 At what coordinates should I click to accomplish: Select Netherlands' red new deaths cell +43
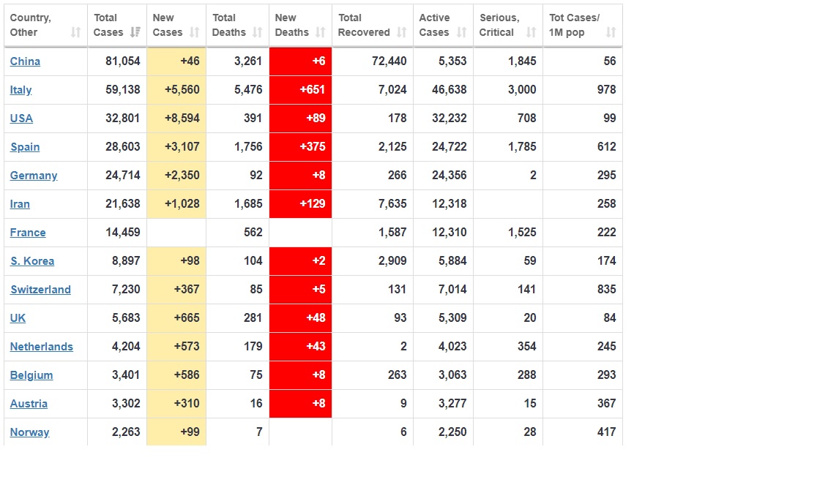pos(300,346)
